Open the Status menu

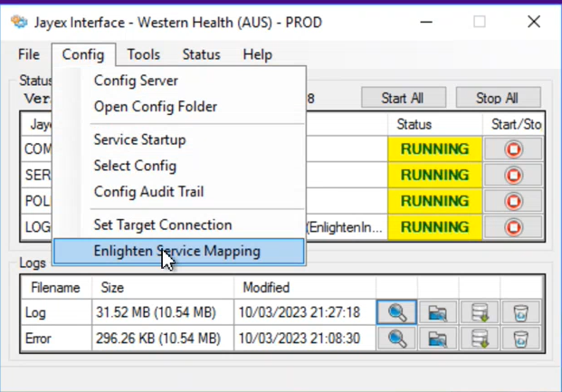[x=202, y=54]
